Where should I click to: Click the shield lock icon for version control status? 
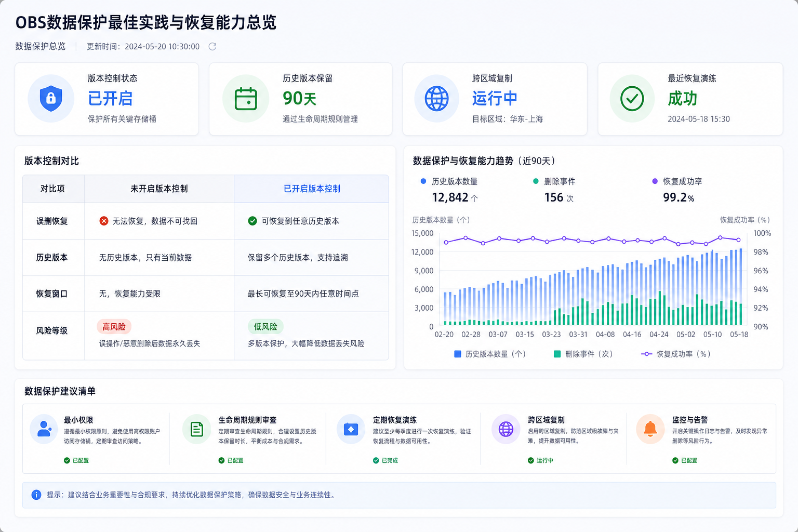(x=51, y=98)
